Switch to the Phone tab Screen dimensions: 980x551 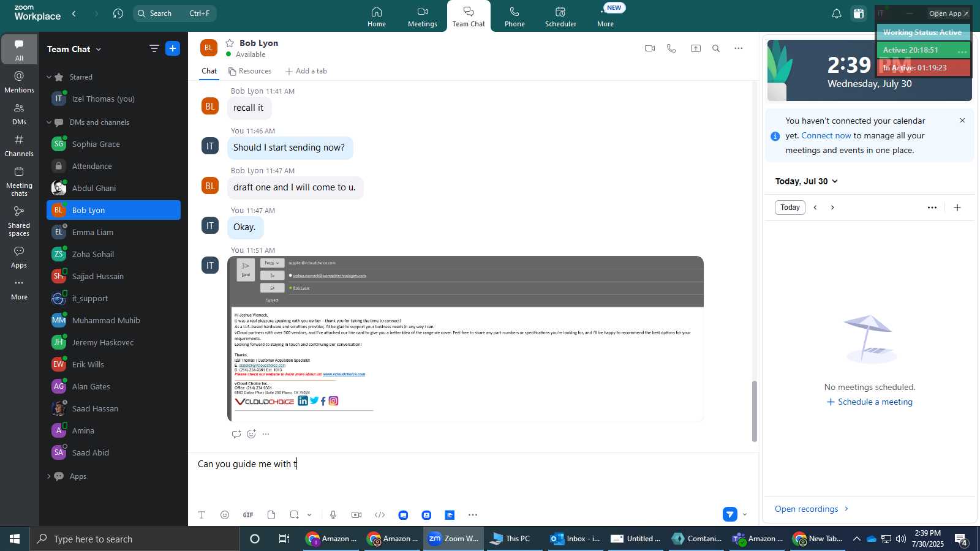click(x=514, y=17)
